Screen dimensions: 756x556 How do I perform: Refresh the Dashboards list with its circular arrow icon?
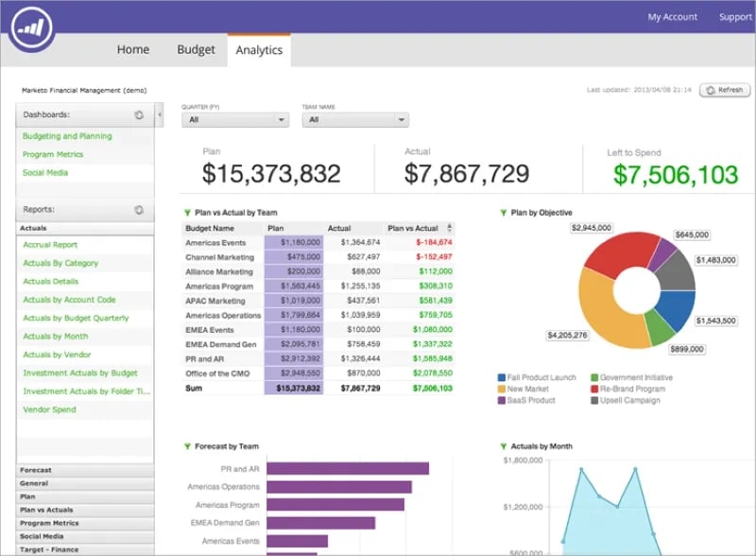140,115
